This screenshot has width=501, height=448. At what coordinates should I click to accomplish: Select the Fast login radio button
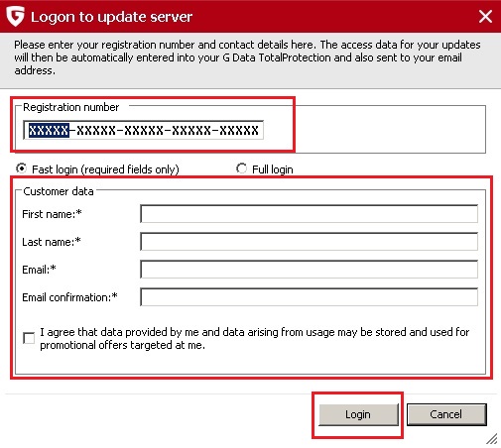pyautogui.click(x=22, y=168)
